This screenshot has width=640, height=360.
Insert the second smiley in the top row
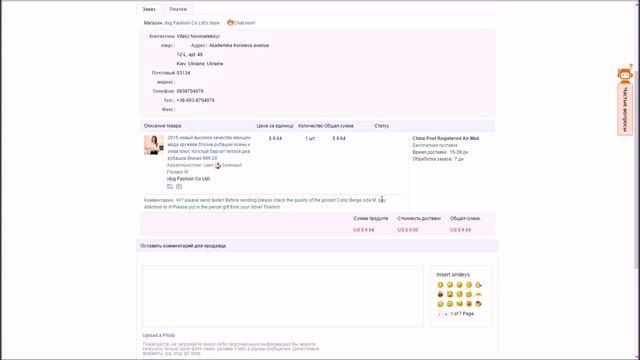450,285
